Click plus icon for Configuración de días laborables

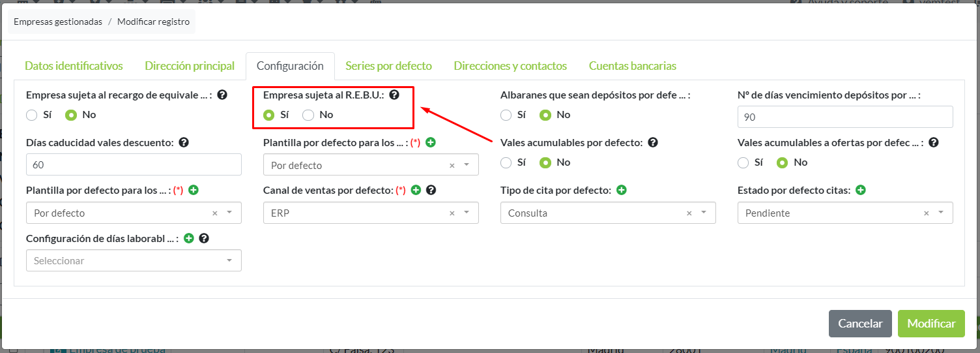(x=189, y=239)
